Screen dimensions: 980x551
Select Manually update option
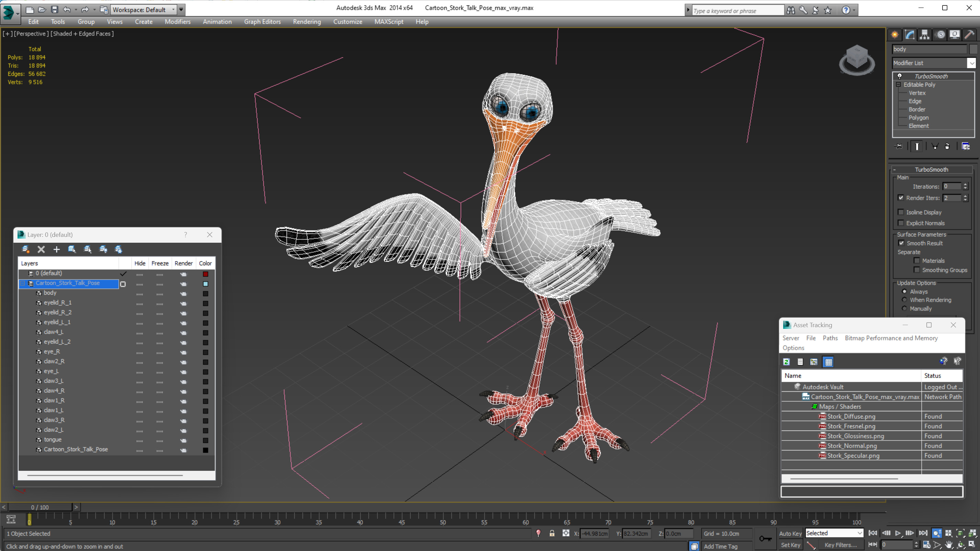click(904, 308)
